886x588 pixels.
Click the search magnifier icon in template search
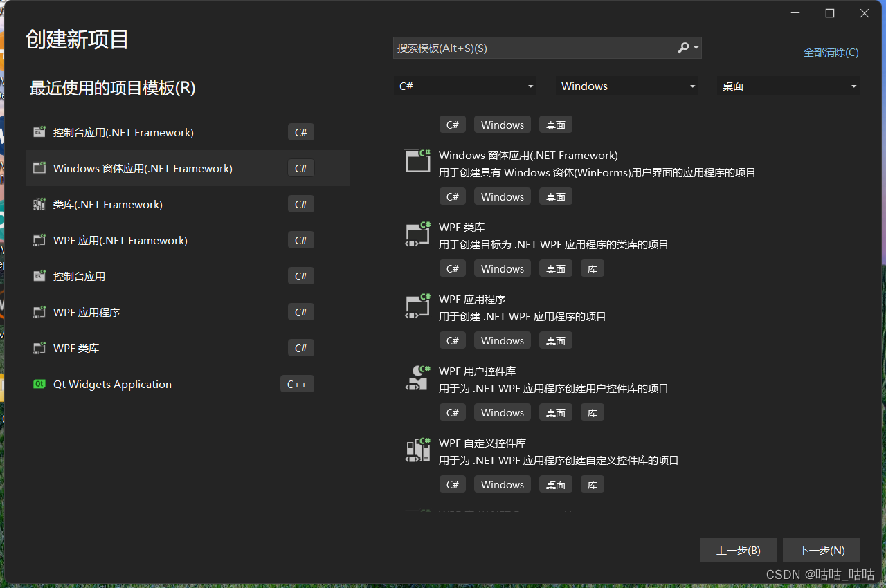682,48
